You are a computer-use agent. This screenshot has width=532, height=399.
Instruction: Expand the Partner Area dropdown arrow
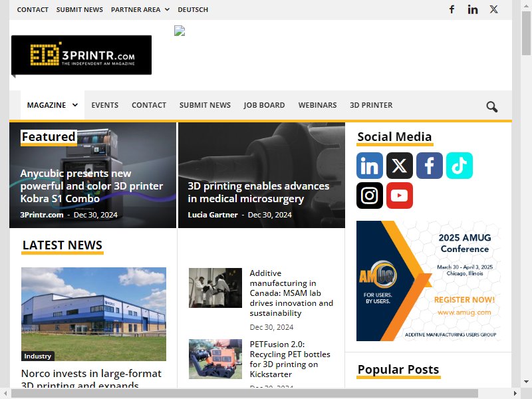167,9
